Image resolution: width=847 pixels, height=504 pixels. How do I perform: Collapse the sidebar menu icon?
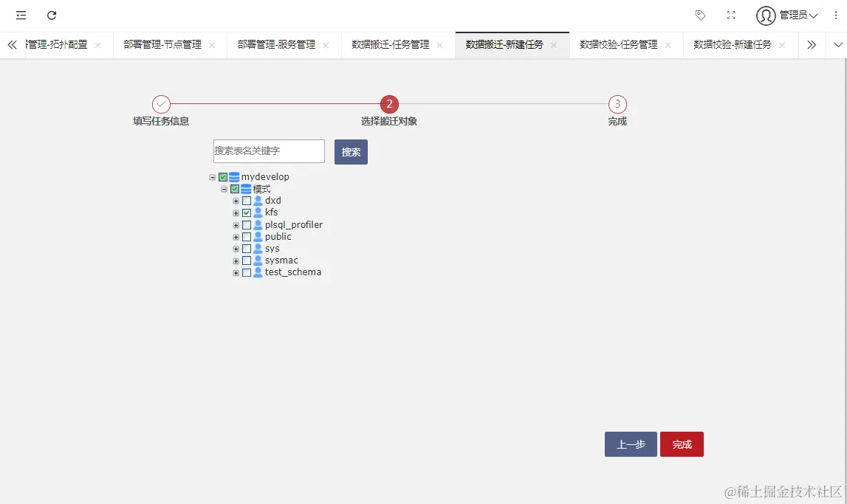pyautogui.click(x=21, y=15)
